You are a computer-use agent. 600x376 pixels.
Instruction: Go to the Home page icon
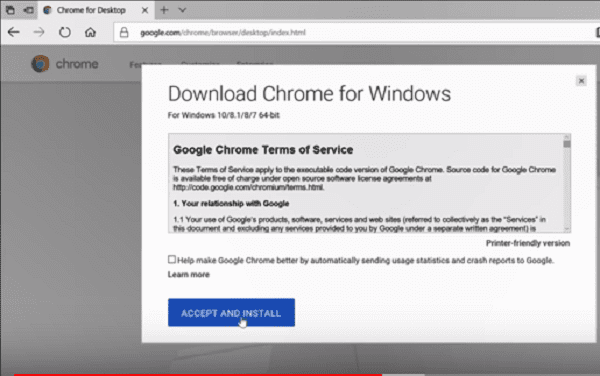[90, 32]
